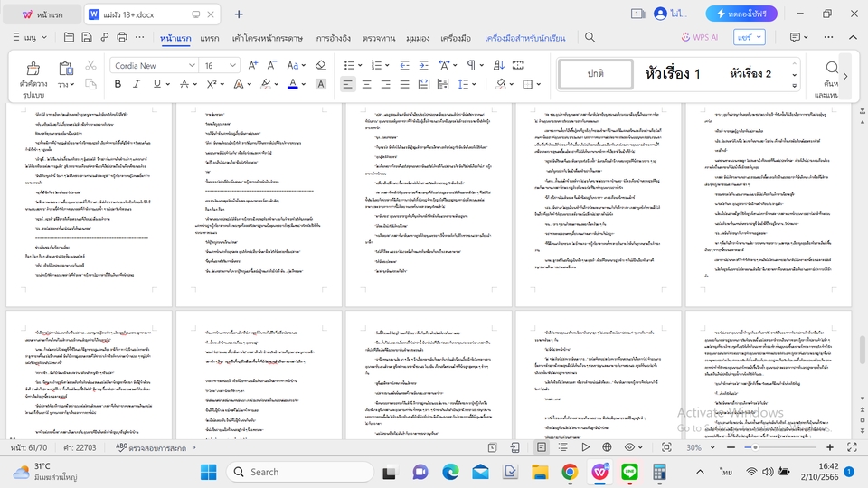This screenshot has height=488, width=868.
Task: Click the Borders icon
Action: (527, 84)
